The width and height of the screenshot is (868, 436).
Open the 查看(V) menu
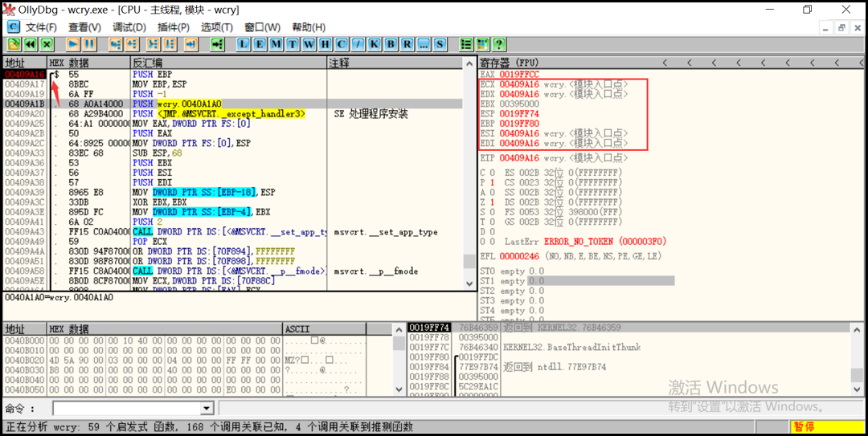84,27
